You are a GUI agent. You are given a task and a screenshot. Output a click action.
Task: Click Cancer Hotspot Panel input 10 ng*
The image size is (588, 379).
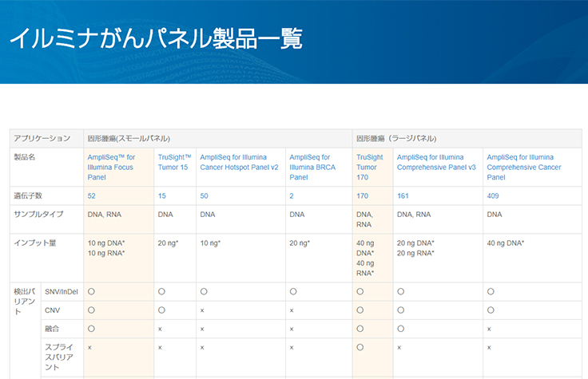210,243
